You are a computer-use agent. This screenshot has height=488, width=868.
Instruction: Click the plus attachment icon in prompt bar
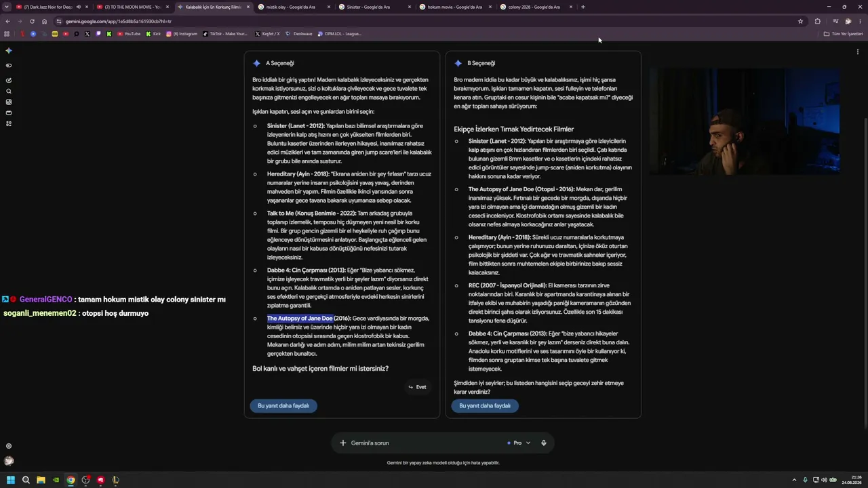[343, 443]
